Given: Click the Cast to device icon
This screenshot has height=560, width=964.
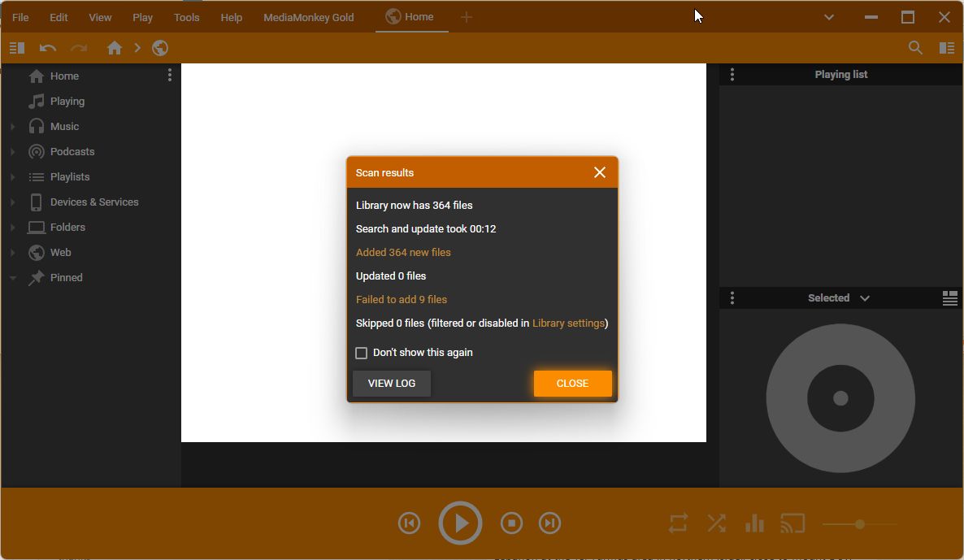Looking at the screenshot, I should pos(792,523).
